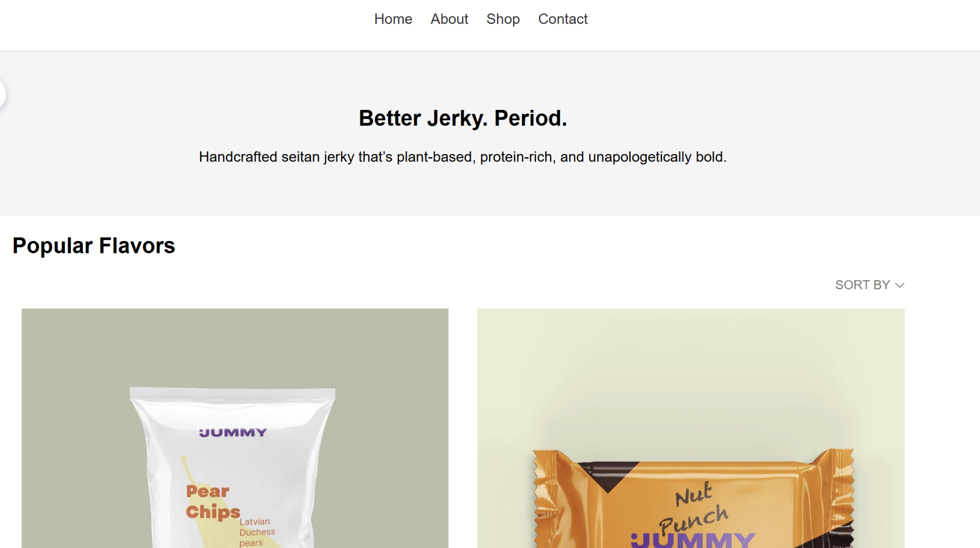Click the Better Jerky. Period. headline
Image resolution: width=980 pixels, height=548 pixels.
pos(462,118)
